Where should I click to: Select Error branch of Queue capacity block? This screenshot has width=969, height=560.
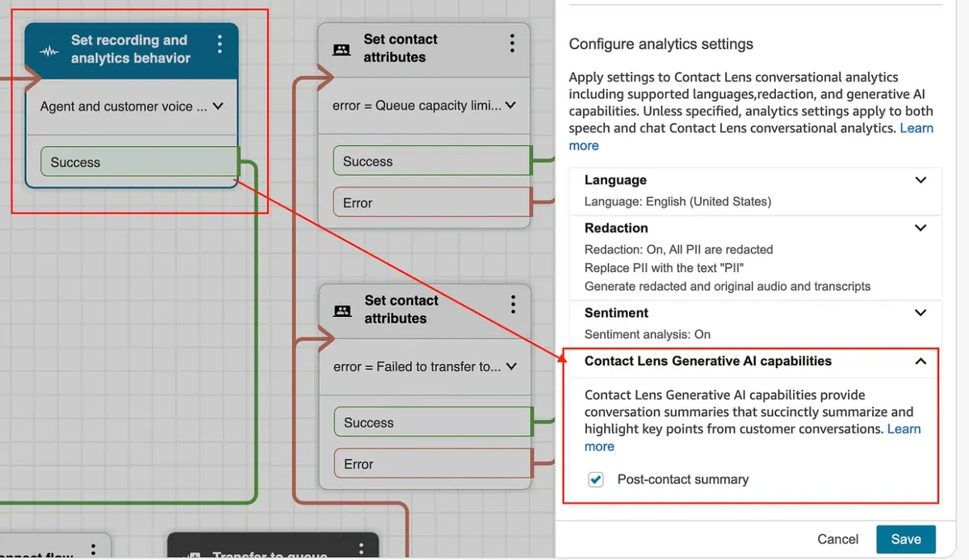(432, 203)
